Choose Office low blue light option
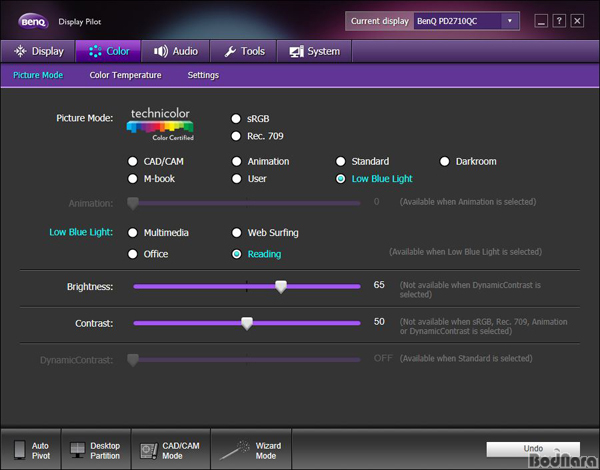 coord(133,254)
